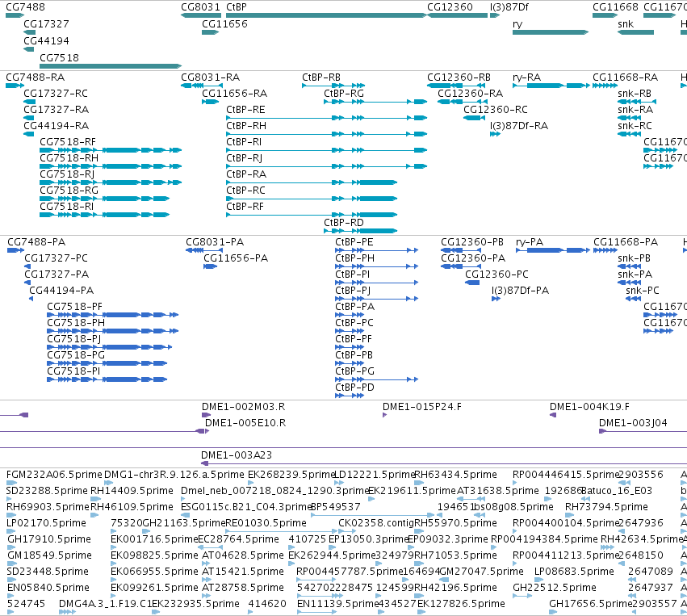Click protein label CG11656-PA

[236, 258]
